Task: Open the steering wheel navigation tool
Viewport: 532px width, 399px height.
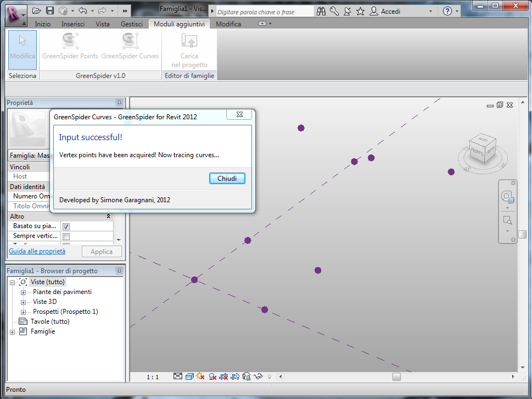Action: pyautogui.click(x=507, y=197)
